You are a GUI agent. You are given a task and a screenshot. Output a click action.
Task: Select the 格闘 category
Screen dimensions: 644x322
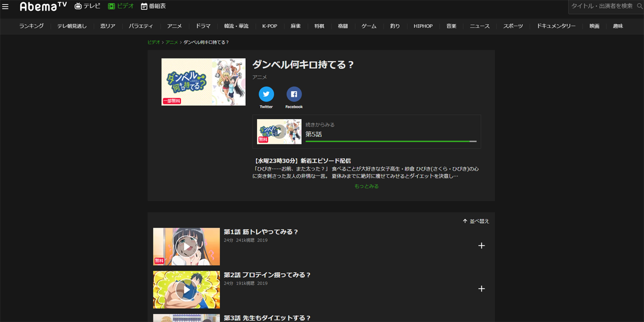point(343,26)
